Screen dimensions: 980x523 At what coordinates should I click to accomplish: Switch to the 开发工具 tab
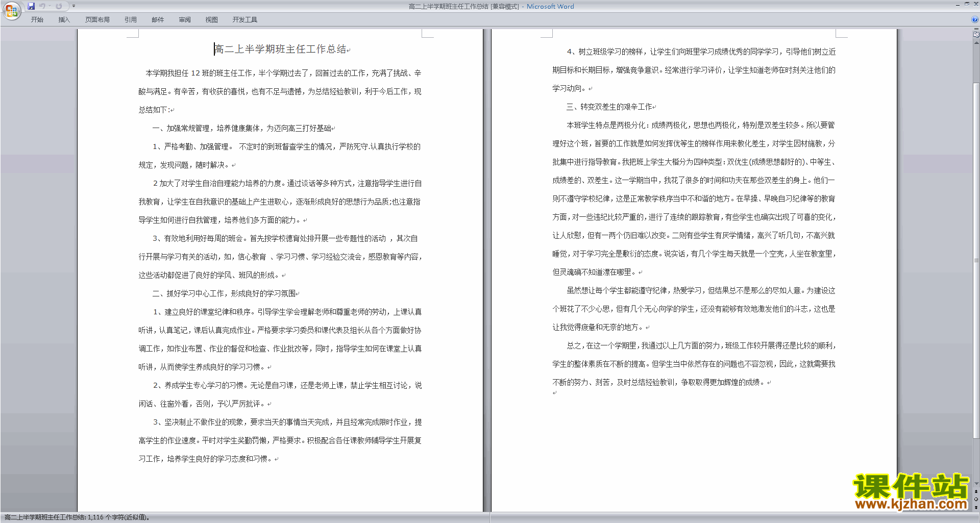click(x=245, y=20)
